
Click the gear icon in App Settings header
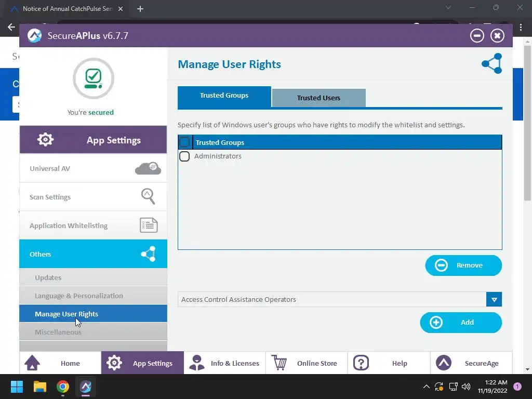(46, 139)
